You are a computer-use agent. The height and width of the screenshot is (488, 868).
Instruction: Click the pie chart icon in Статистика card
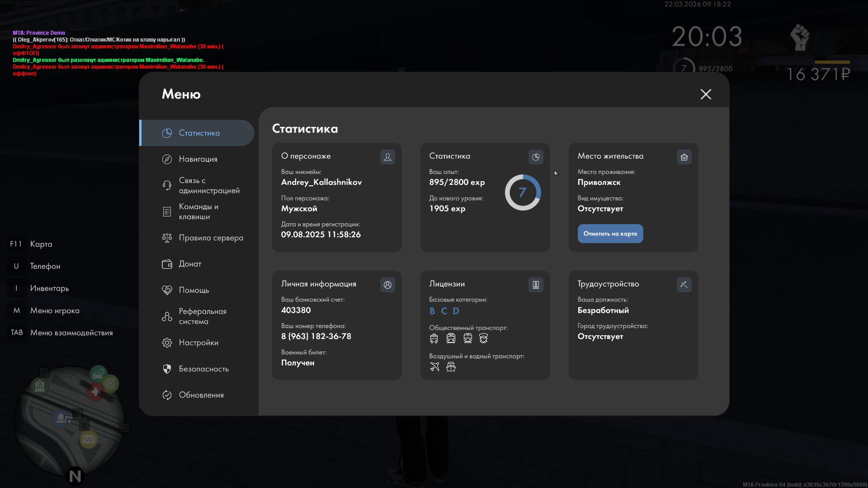point(536,157)
